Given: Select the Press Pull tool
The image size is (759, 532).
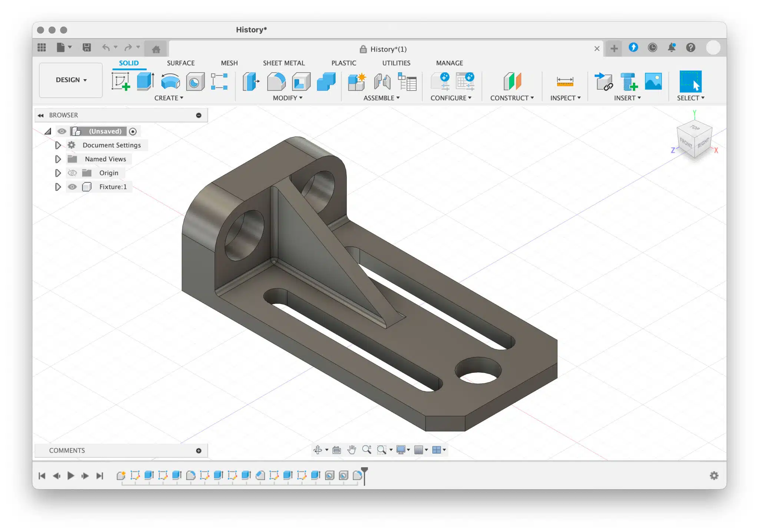Looking at the screenshot, I should tap(251, 81).
